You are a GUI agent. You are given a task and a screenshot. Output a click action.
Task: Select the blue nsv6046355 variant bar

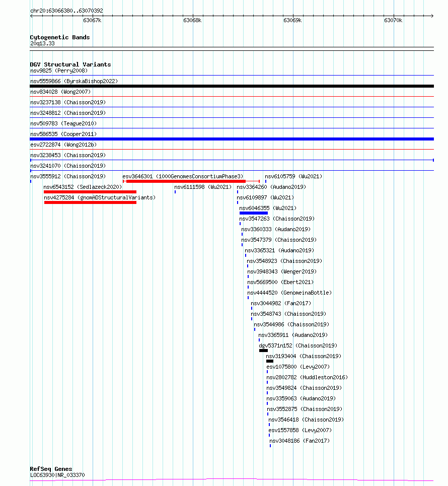[x=253, y=213]
